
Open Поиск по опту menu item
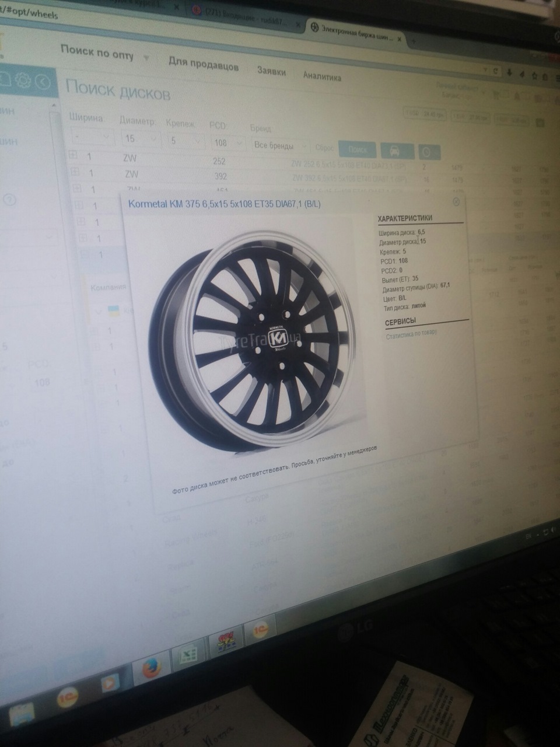(x=97, y=53)
